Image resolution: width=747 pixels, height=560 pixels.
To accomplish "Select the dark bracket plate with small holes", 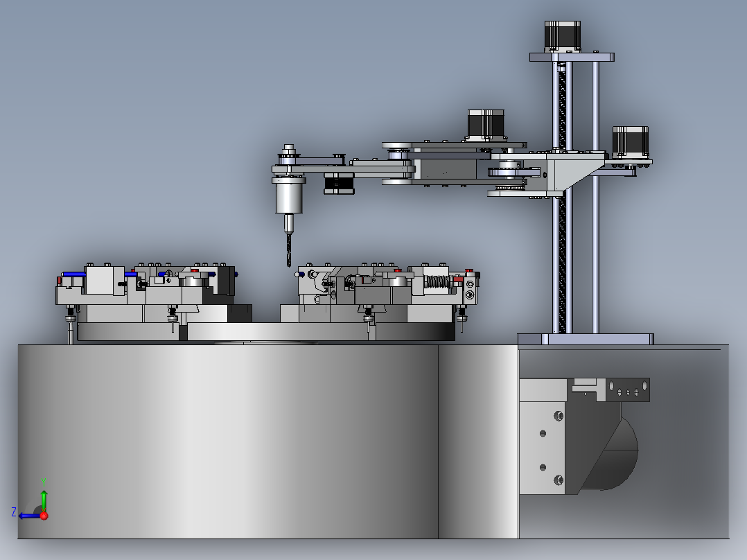I will (x=627, y=390).
